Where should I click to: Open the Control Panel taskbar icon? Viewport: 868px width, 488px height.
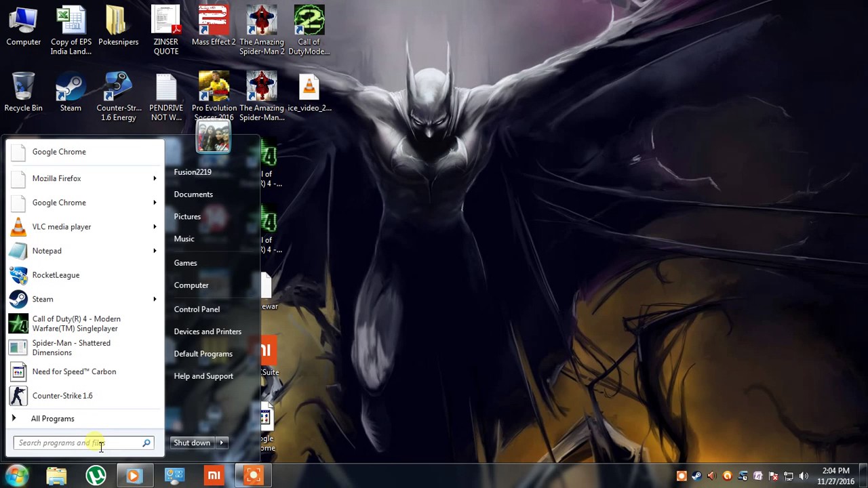[x=174, y=476]
